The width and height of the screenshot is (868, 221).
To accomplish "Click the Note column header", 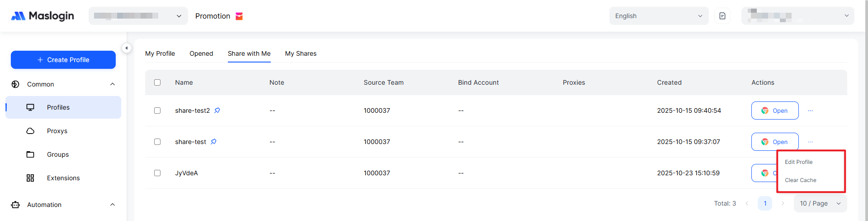I will [x=277, y=82].
